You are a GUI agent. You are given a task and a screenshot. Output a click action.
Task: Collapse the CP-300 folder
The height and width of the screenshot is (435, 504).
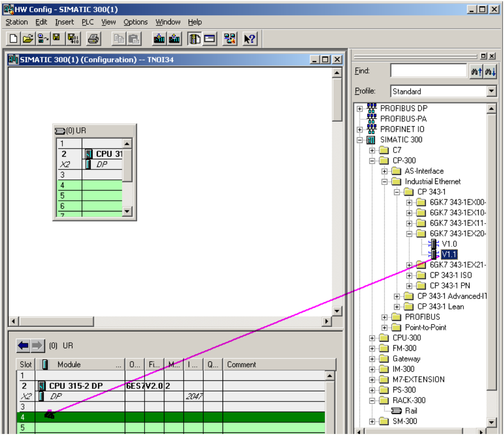(372, 161)
